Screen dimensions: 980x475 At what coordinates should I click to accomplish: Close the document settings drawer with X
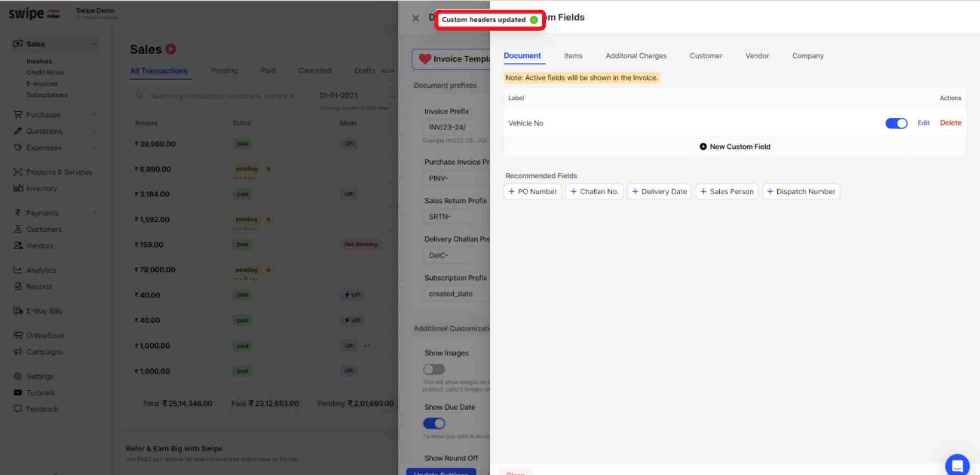pos(415,18)
